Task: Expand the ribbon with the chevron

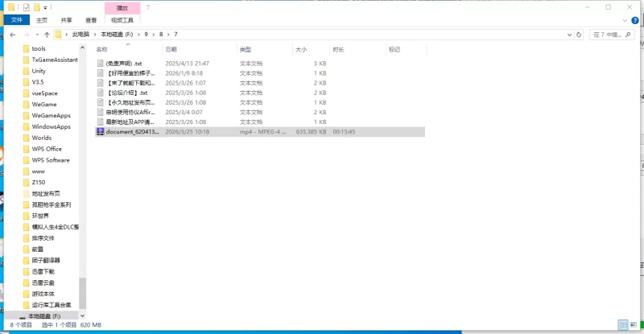Action: coord(625,20)
